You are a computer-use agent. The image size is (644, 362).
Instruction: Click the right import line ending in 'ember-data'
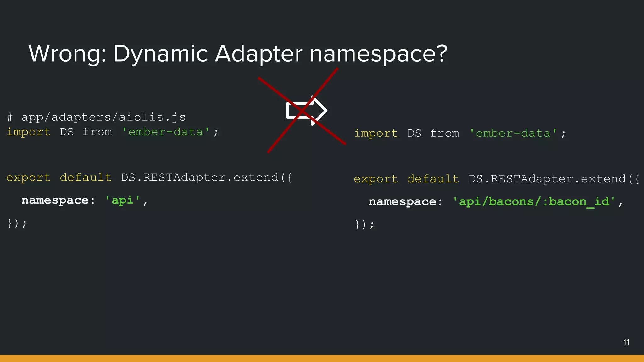coord(460,133)
